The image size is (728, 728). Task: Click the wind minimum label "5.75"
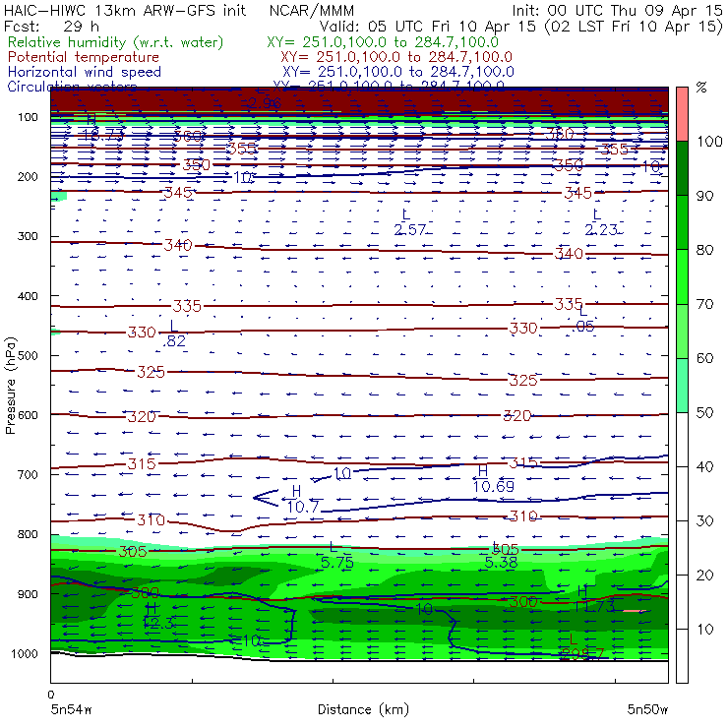point(337,563)
